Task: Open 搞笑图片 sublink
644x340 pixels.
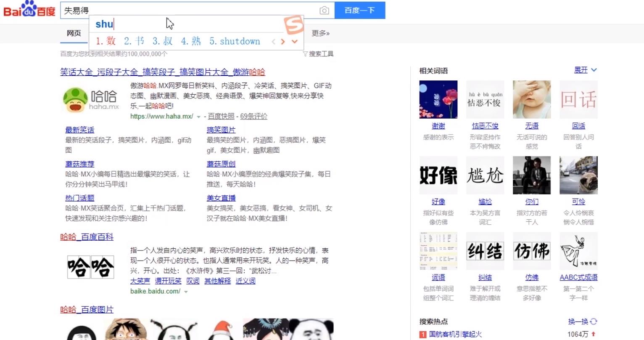Action: pyautogui.click(x=221, y=130)
